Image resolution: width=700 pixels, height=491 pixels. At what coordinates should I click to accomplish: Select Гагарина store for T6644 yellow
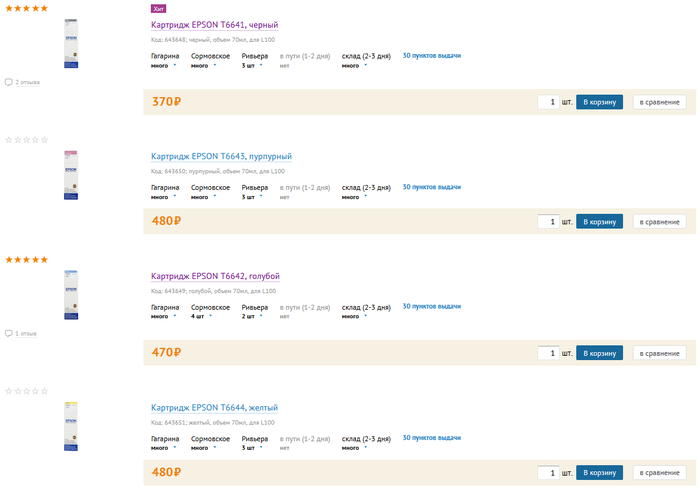coord(165,443)
